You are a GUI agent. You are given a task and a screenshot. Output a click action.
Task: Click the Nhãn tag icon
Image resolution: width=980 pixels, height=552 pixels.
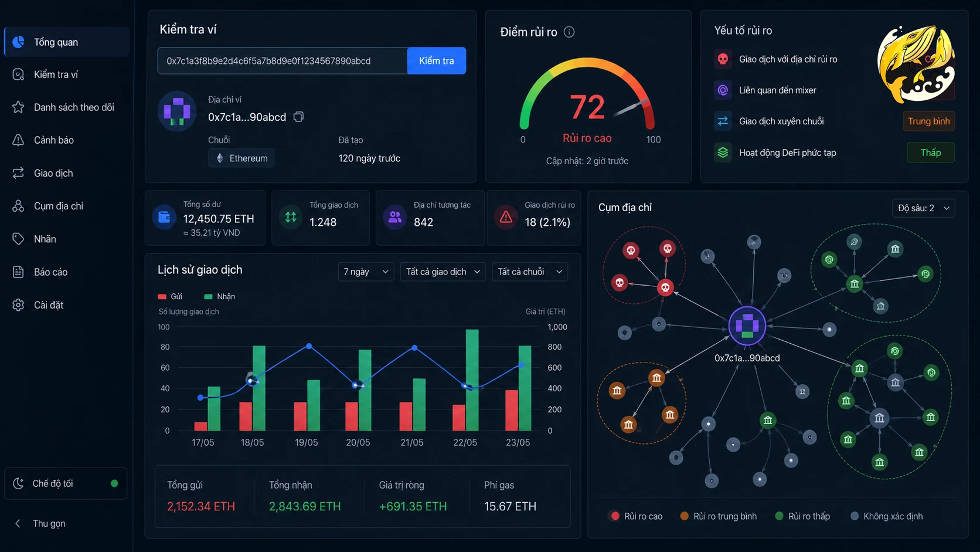click(18, 239)
